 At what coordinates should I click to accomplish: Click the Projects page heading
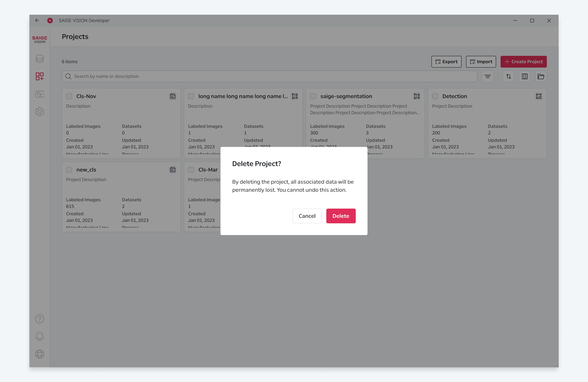pos(75,37)
